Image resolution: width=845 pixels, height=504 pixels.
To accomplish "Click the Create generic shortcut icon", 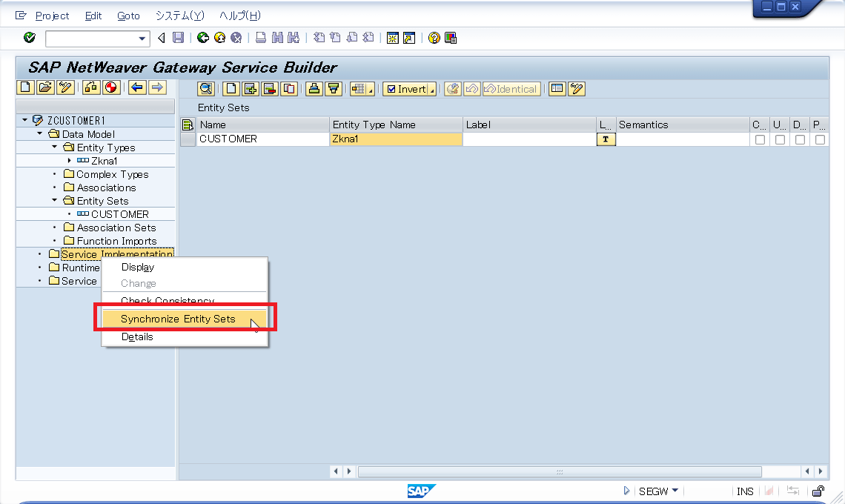I will point(410,38).
